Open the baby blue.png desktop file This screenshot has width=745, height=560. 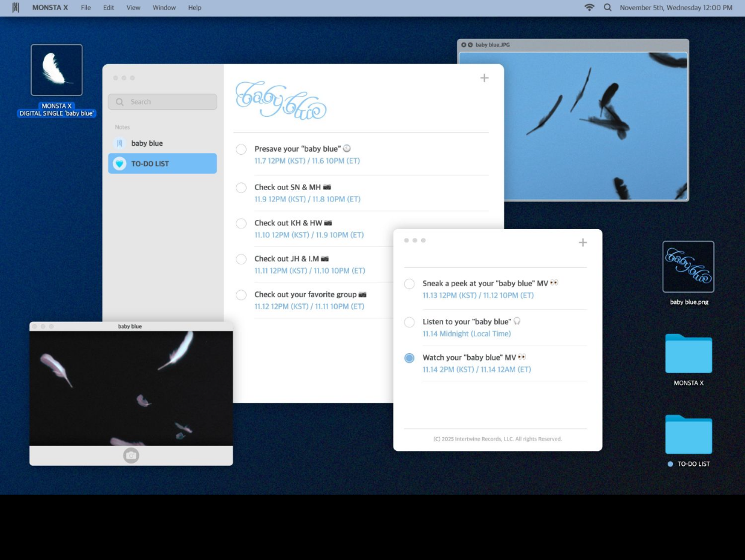688,267
